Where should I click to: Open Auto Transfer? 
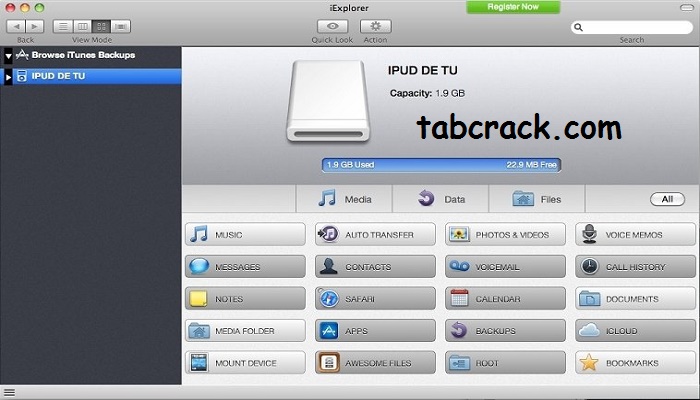375,234
